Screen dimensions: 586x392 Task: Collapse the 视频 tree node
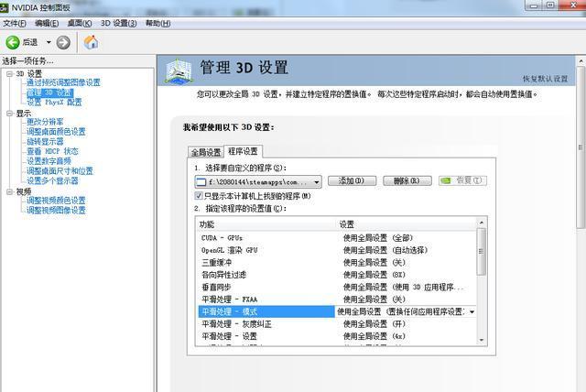click(x=9, y=191)
